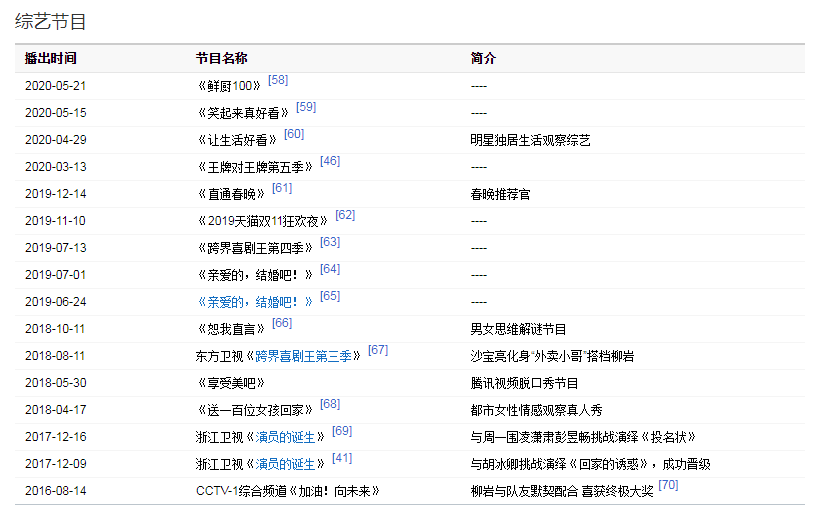Click the 播出时间 column header
This screenshot has width=818, height=515.
50,58
